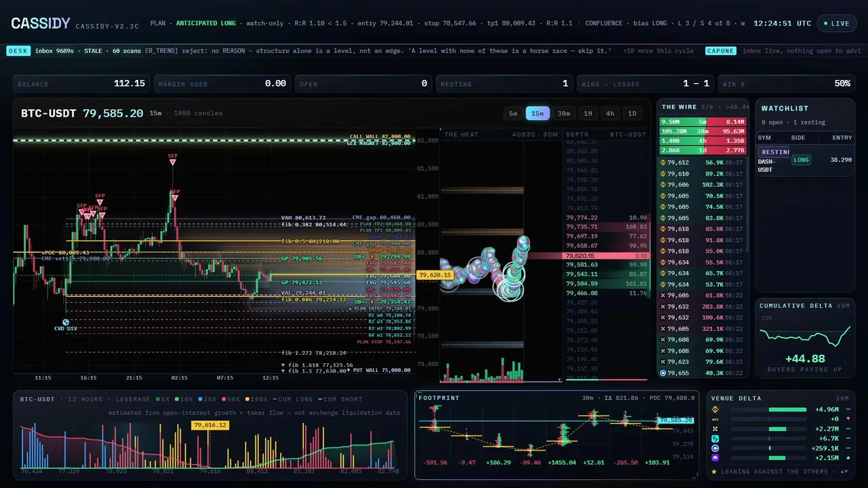The height and width of the screenshot is (488, 868).
Task: Click the DESK badge in ticker
Action: (18, 51)
